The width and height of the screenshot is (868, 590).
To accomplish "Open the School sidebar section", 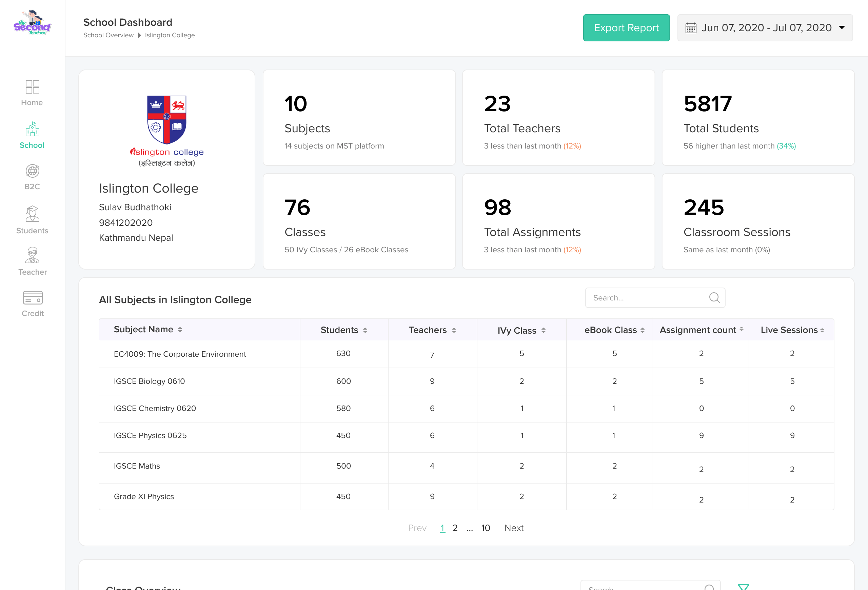I will [x=32, y=136].
